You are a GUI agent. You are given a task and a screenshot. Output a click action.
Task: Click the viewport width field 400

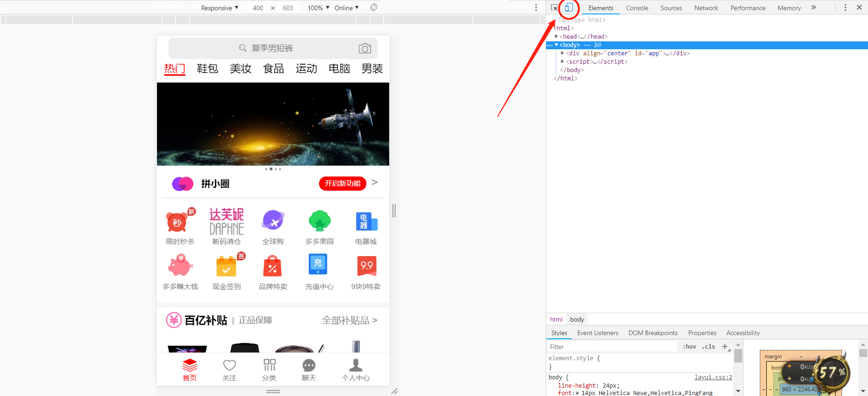(x=258, y=8)
